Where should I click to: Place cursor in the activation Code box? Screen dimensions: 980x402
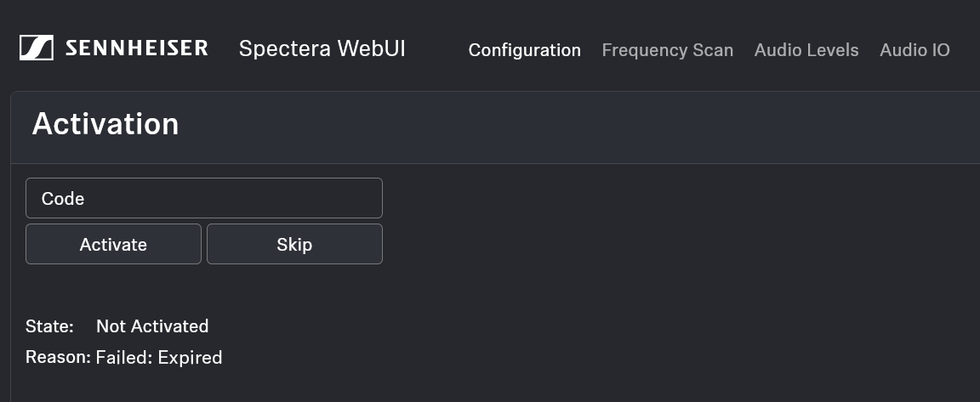(204, 198)
